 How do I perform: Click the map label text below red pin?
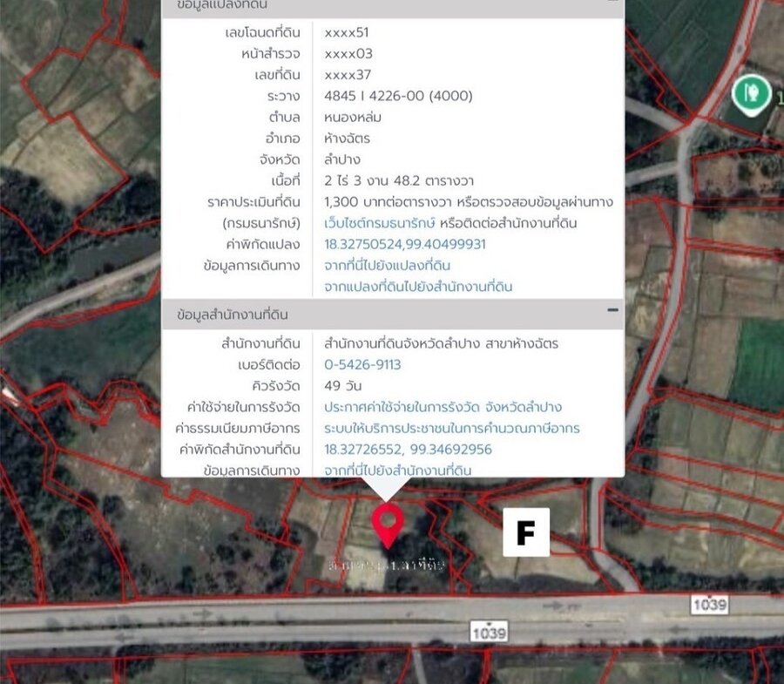click(386, 565)
